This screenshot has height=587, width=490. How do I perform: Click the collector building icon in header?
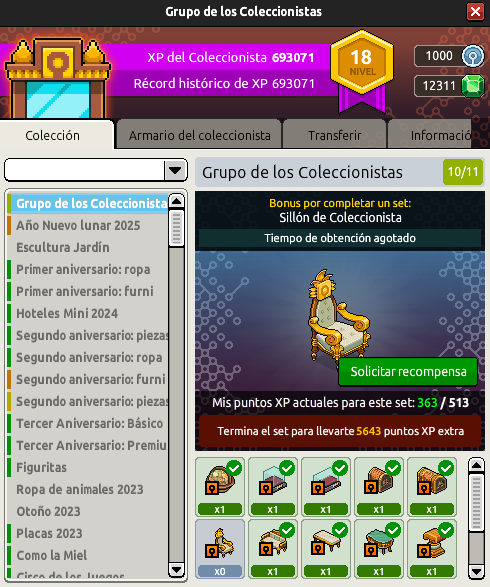coord(57,78)
